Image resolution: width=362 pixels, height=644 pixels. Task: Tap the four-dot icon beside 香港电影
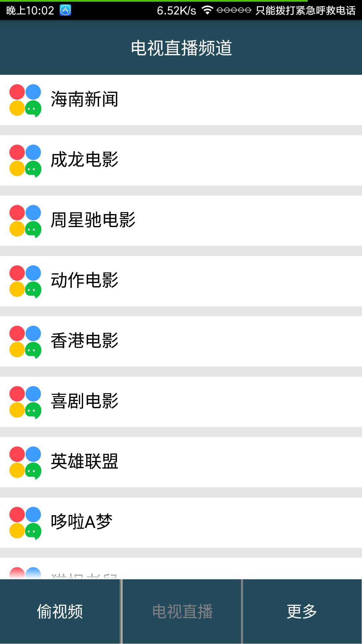click(x=25, y=342)
